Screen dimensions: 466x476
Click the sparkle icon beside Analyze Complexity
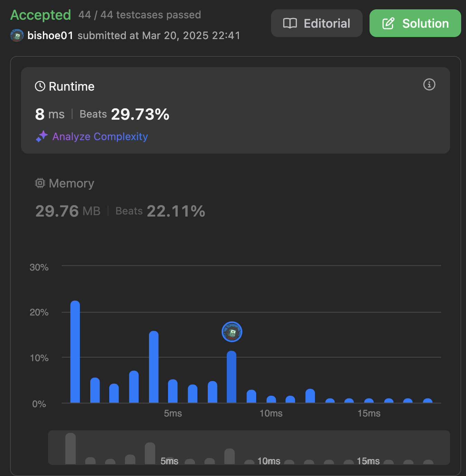pos(42,136)
